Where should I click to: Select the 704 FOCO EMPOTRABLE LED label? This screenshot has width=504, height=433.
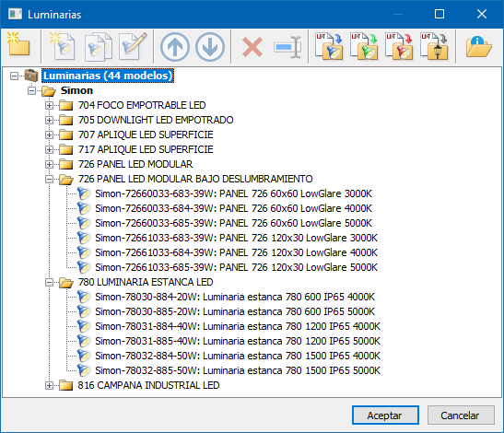pyautogui.click(x=142, y=105)
